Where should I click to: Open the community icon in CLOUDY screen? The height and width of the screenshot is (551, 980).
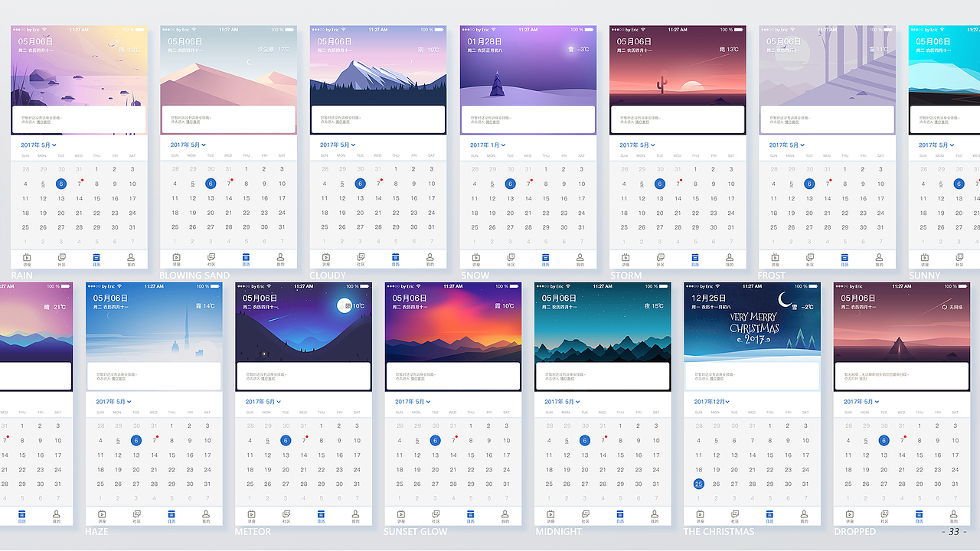point(361,258)
